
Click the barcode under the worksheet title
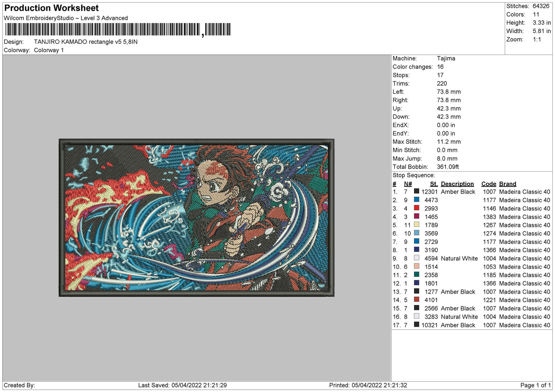coord(118,30)
